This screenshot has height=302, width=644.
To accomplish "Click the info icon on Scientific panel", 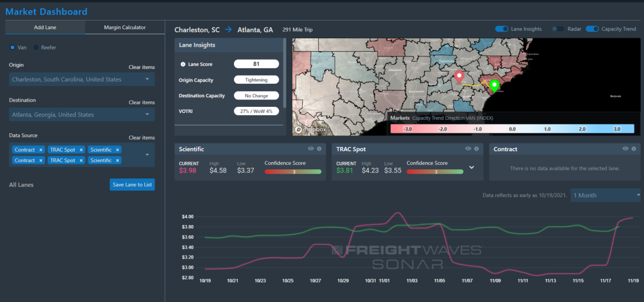I will click(319, 149).
